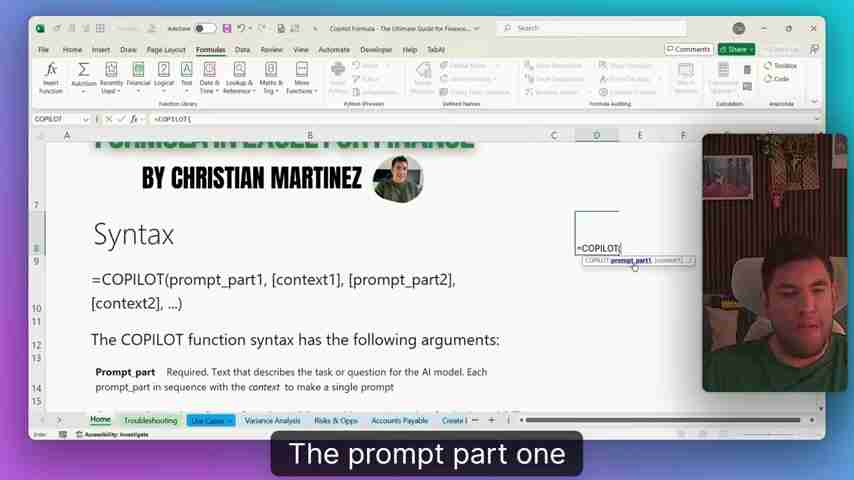Select the Troubleshooting sheet tab
The width and height of the screenshot is (854, 480).
(150, 421)
